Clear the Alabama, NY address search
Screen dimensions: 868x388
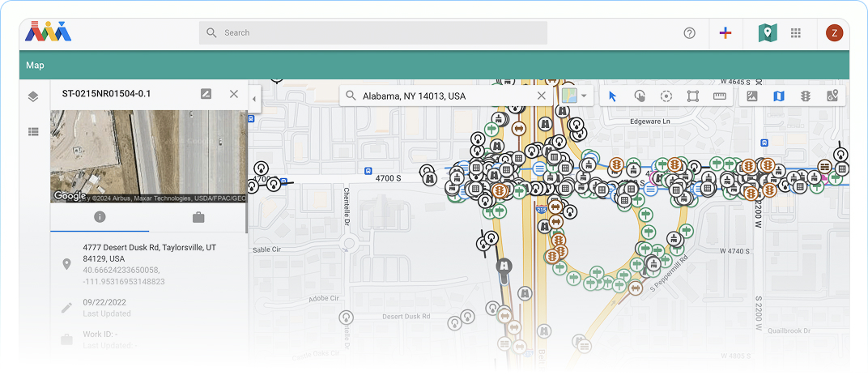pyautogui.click(x=542, y=96)
